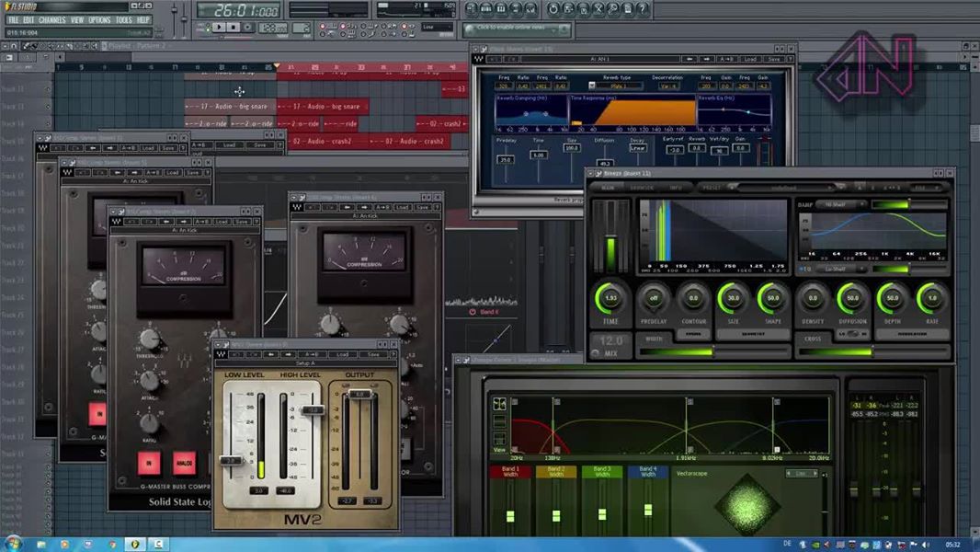The width and height of the screenshot is (980, 552).
Task: Toggle the IN button on front SSL compressor
Action: point(149,464)
